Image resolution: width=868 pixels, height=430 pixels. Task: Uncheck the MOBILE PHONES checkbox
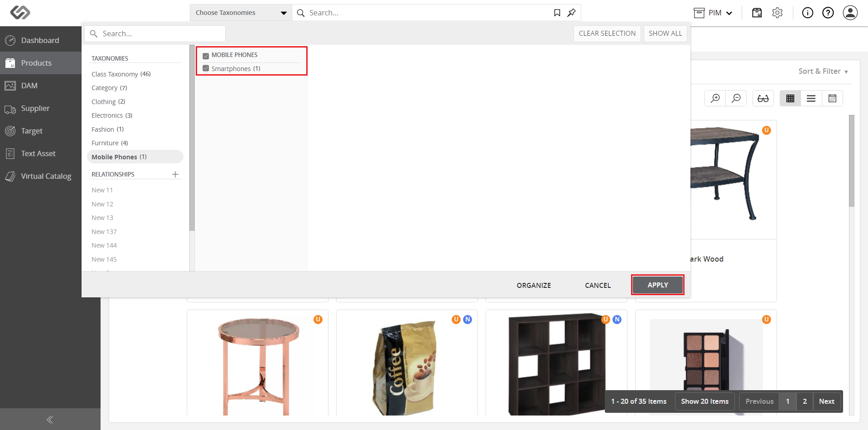click(206, 56)
